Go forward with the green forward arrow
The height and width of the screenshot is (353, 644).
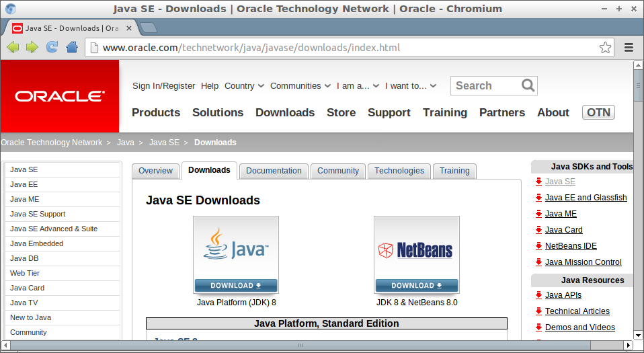point(32,47)
